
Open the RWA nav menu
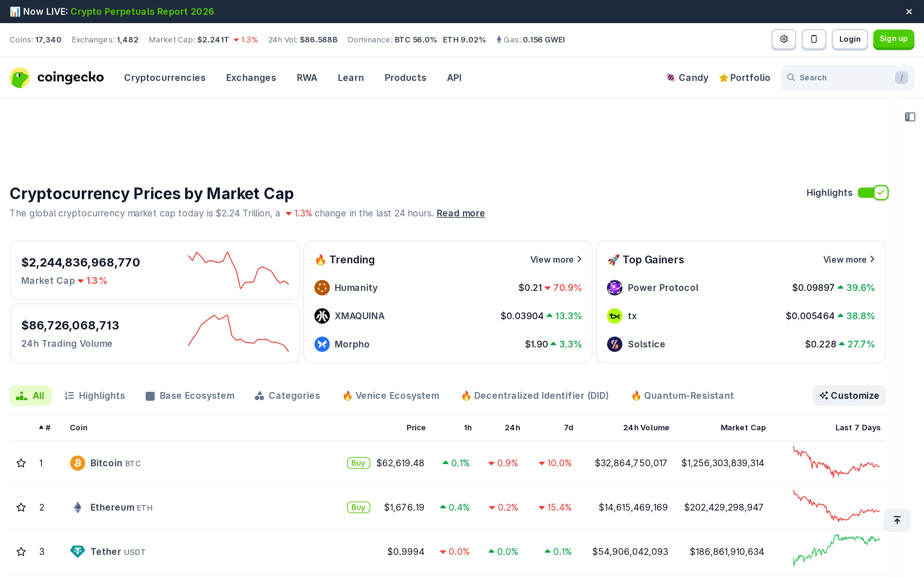coord(307,78)
